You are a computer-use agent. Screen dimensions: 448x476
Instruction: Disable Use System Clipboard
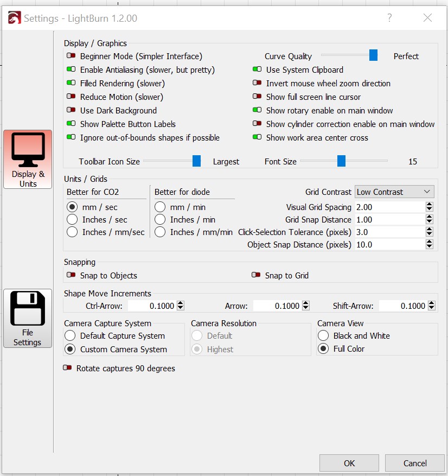tap(257, 69)
